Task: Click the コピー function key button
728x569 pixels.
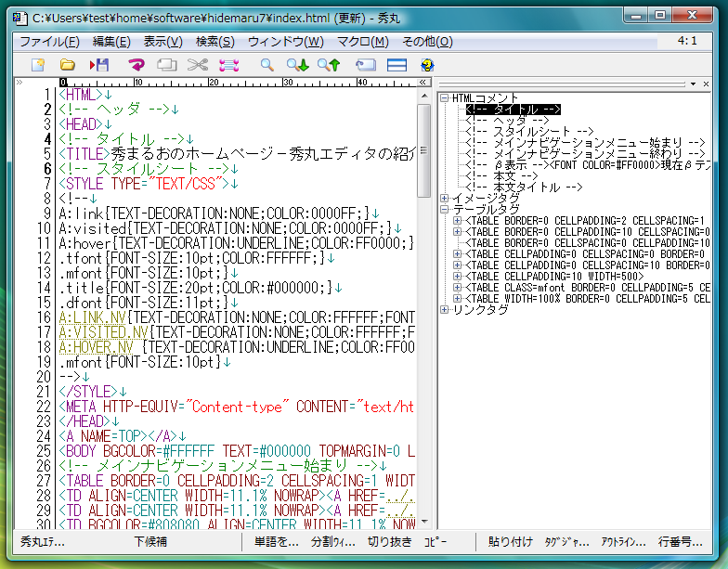Action: (x=435, y=542)
